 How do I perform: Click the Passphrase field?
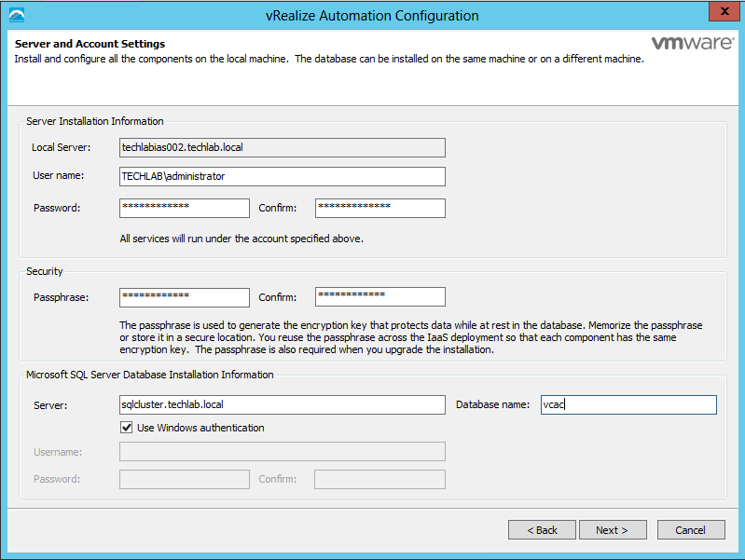tap(185, 297)
